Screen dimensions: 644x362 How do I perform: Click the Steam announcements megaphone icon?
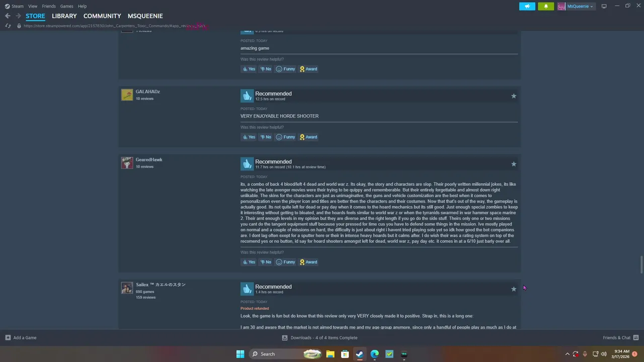(x=527, y=6)
